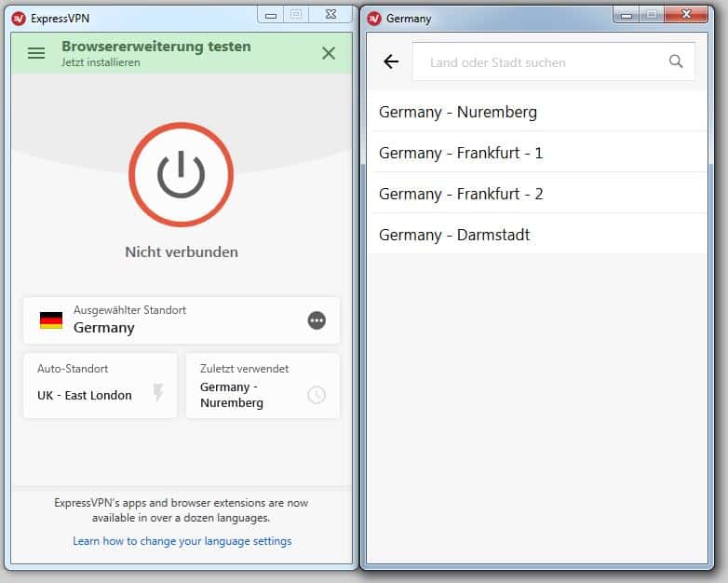Image resolution: width=728 pixels, height=583 pixels.
Task: Choose Auto-Standort UK - East London
Action: click(101, 386)
